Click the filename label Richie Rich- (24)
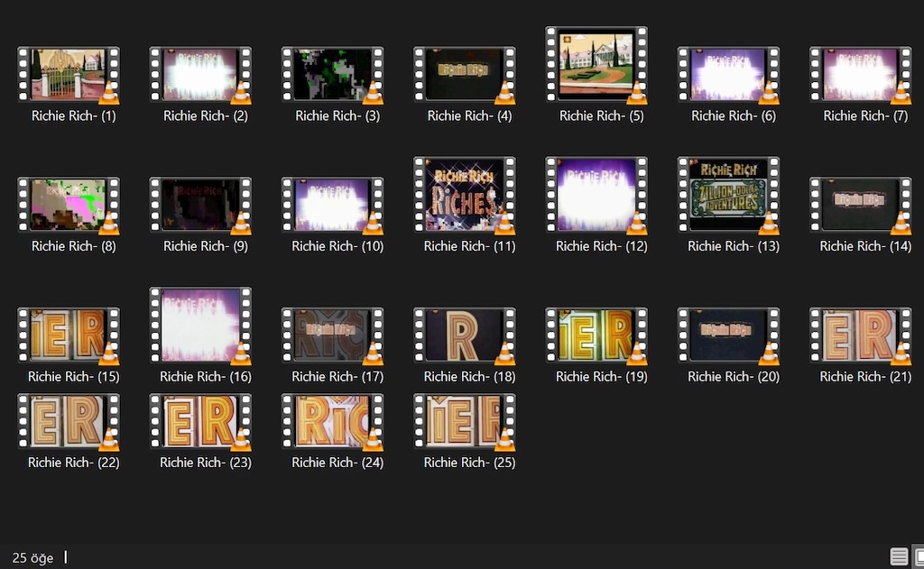This screenshot has width=924, height=569. coord(337,463)
